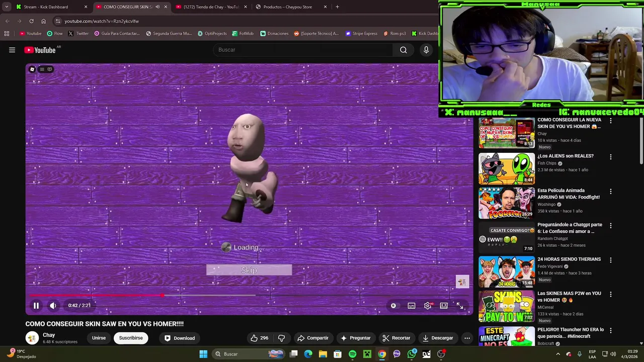644x362 pixels.
Task: Click the address bar URL
Action: [x=102, y=21]
